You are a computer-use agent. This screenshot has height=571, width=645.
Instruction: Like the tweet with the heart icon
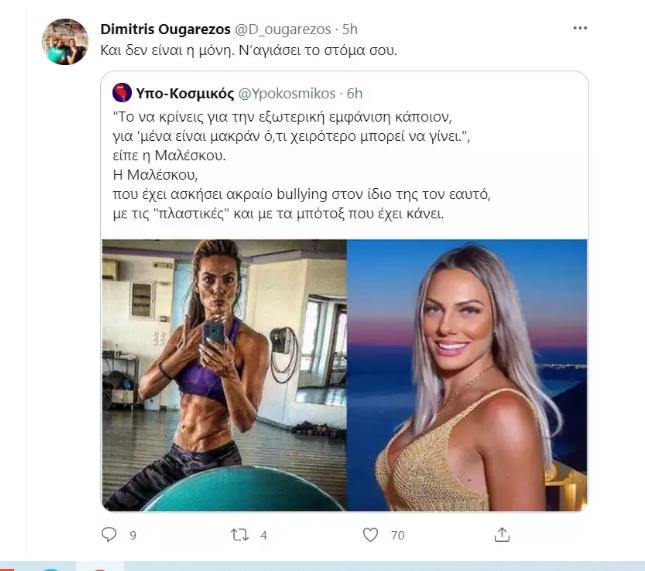click(x=370, y=535)
